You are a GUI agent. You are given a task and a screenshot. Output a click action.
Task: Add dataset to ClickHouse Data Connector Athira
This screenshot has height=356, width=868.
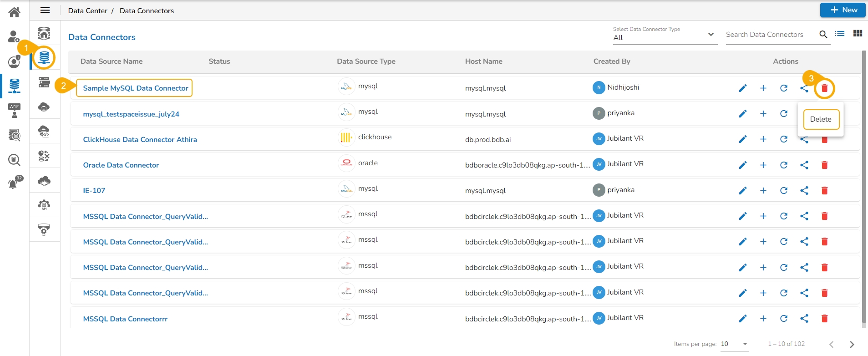[763, 139]
